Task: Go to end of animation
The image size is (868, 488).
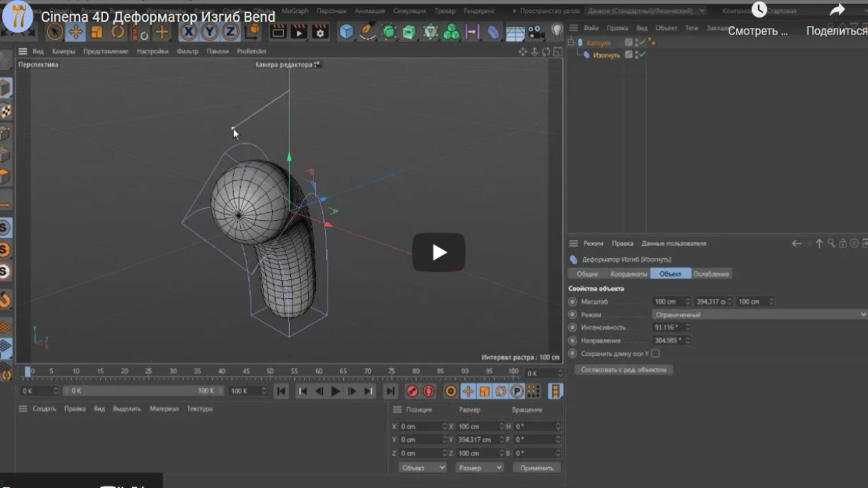Action: tap(390, 391)
